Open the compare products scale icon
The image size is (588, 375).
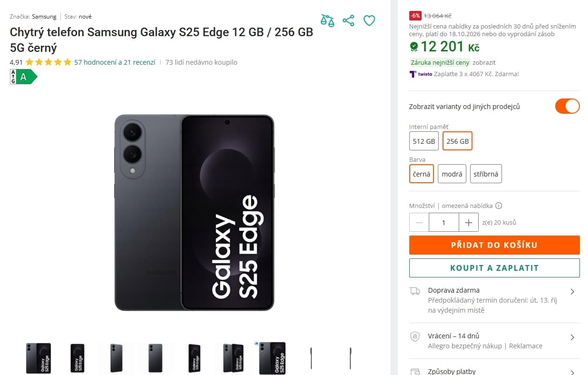tap(327, 20)
